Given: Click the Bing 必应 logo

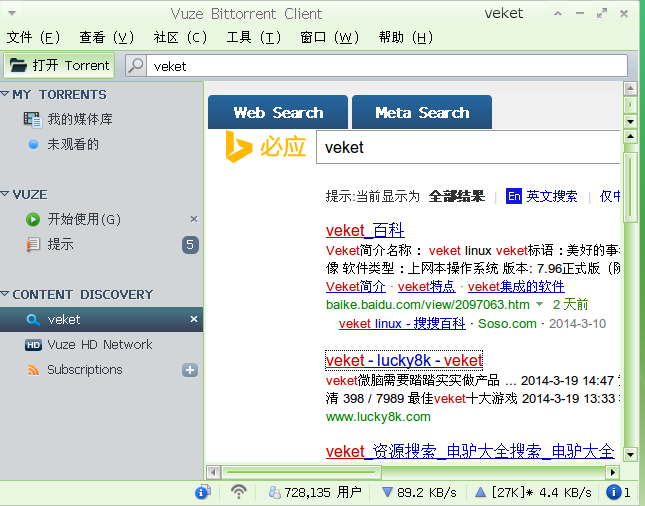Looking at the screenshot, I should pos(266,147).
